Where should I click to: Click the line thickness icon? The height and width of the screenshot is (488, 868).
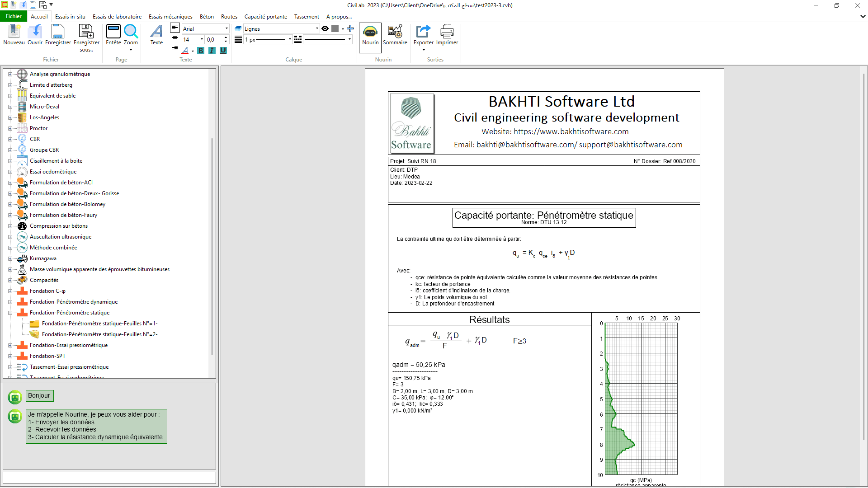[x=238, y=39]
